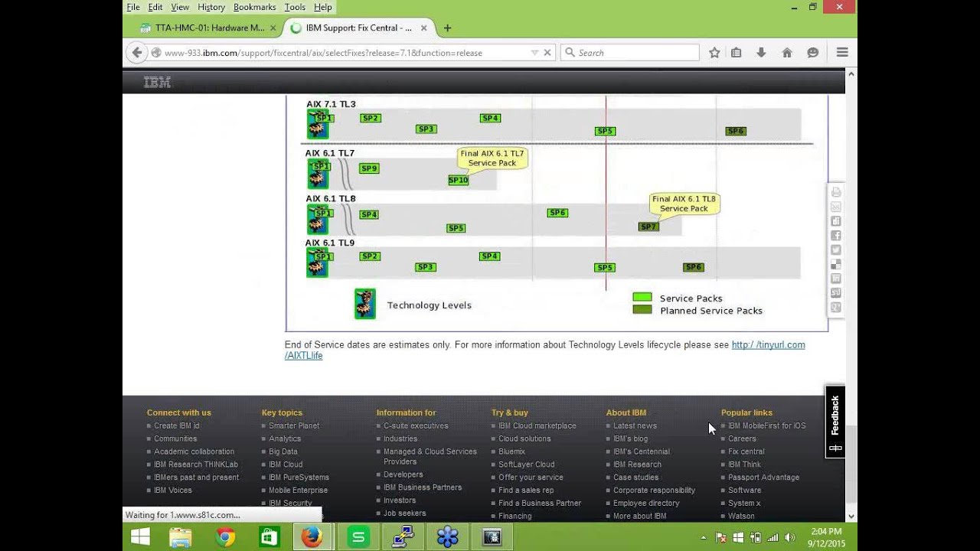Open the Fix central footer link
This screenshot has width=980, height=551.
tap(746, 452)
